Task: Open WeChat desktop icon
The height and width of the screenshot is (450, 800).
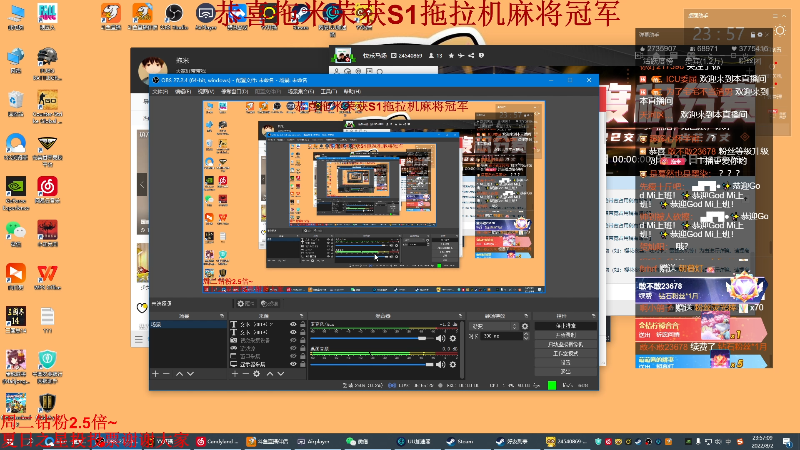Action: 16,234
